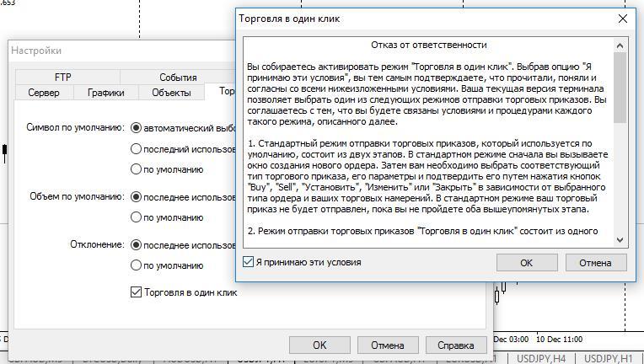
Task: Choose последний использованный for default symbol
Action: 136,149
